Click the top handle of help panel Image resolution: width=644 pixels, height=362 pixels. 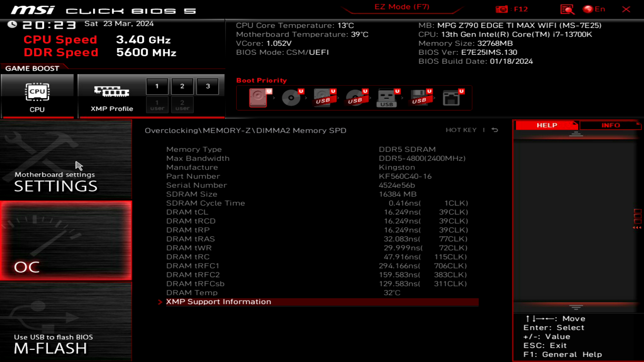tap(576, 134)
